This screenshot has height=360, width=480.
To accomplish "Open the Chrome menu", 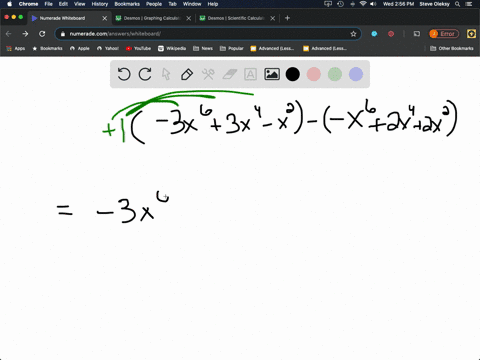I will point(28,4).
